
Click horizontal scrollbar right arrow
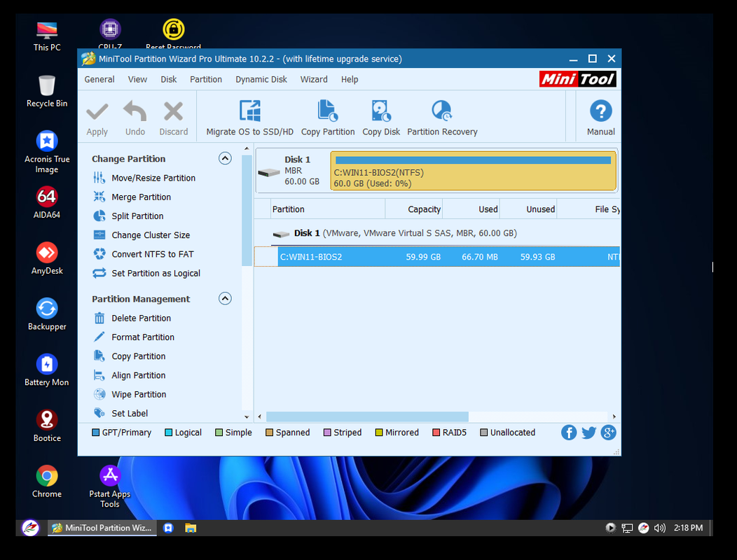[x=614, y=416]
